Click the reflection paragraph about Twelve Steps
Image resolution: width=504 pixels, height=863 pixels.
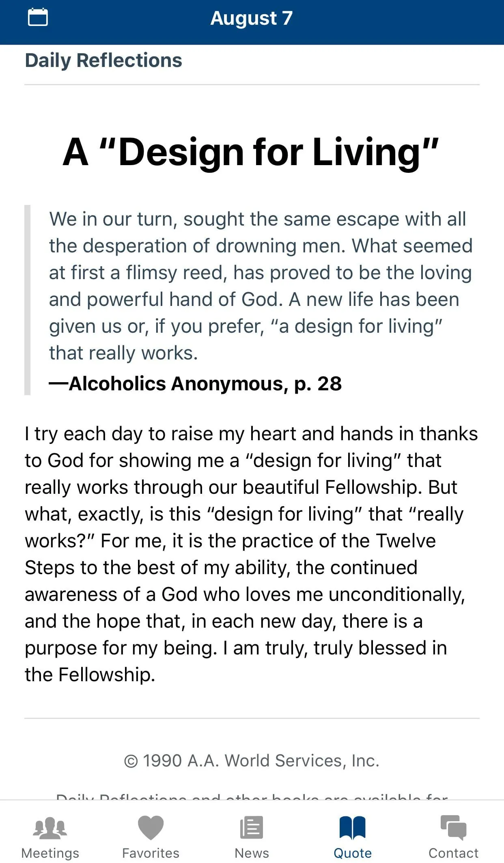pyautogui.click(x=252, y=554)
